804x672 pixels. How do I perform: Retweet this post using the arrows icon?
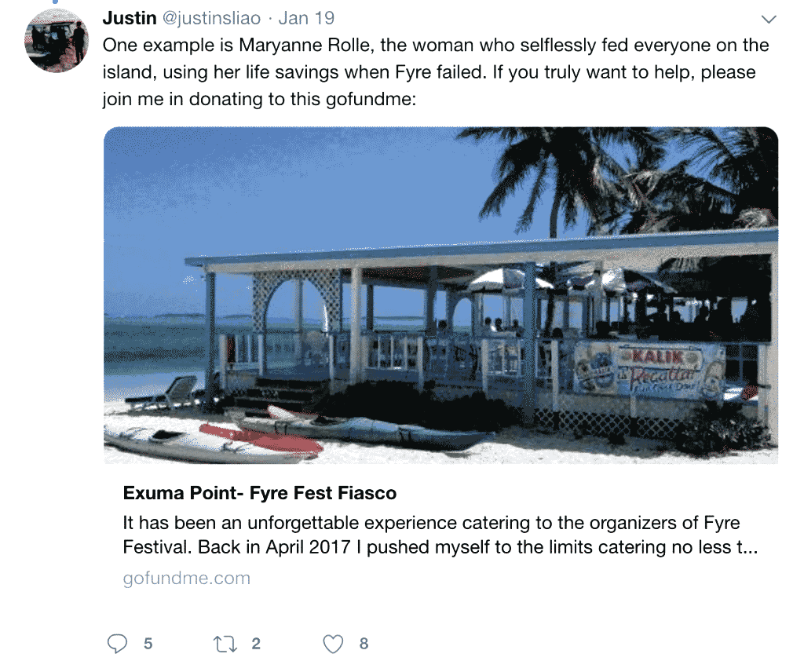(x=225, y=645)
